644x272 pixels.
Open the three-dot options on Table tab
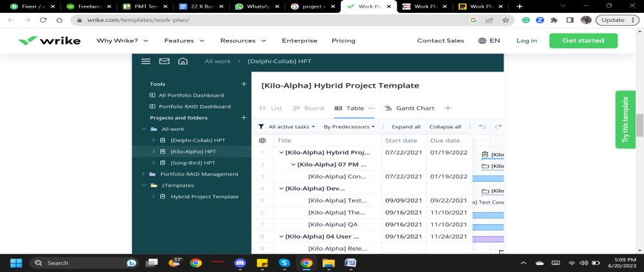coord(371,108)
